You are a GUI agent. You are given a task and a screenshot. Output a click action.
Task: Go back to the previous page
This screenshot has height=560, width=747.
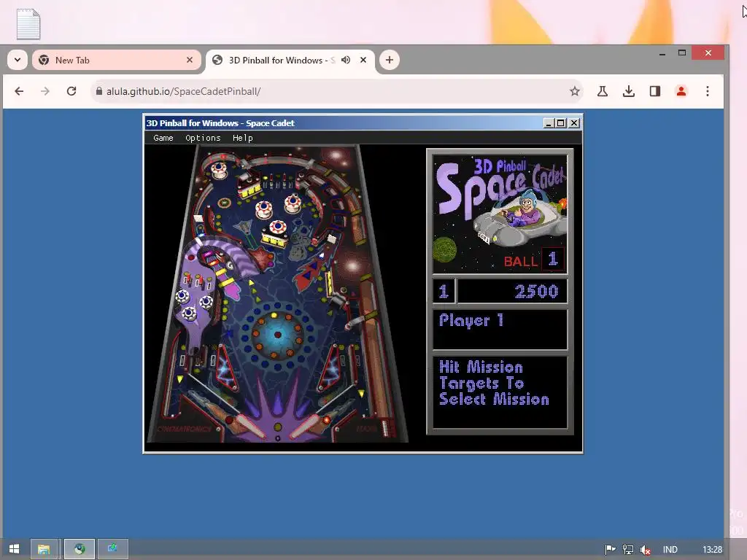click(19, 91)
